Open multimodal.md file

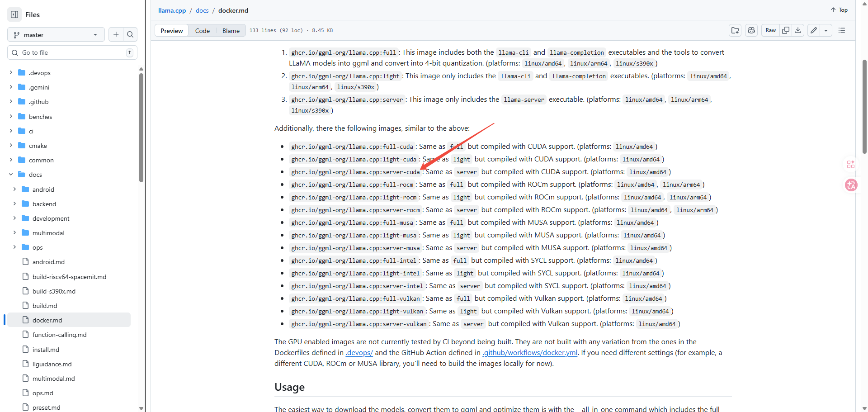53,379
